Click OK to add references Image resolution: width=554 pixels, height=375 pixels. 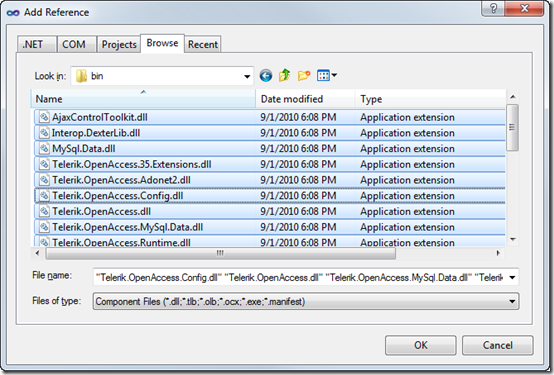point(420,345)
